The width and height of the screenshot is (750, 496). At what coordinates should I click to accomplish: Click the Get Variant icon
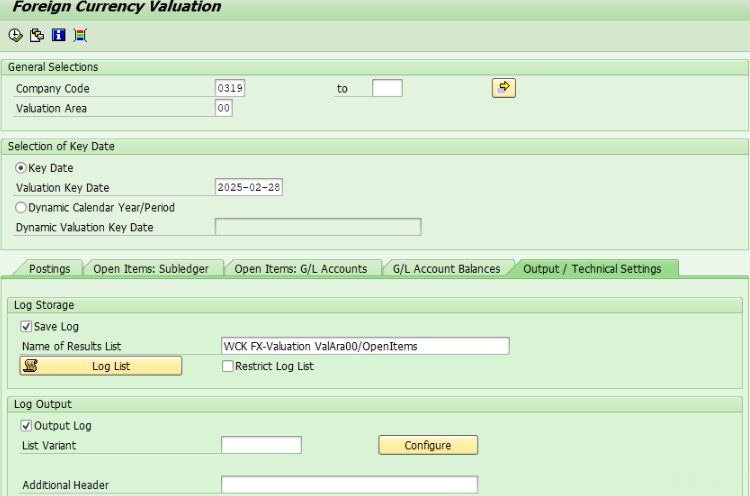click(37, 35)
